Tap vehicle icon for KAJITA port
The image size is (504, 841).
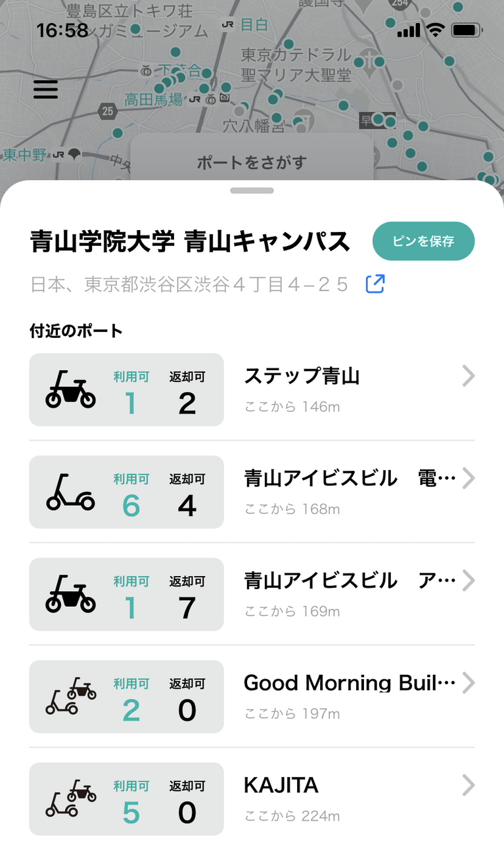click(71, 798)
